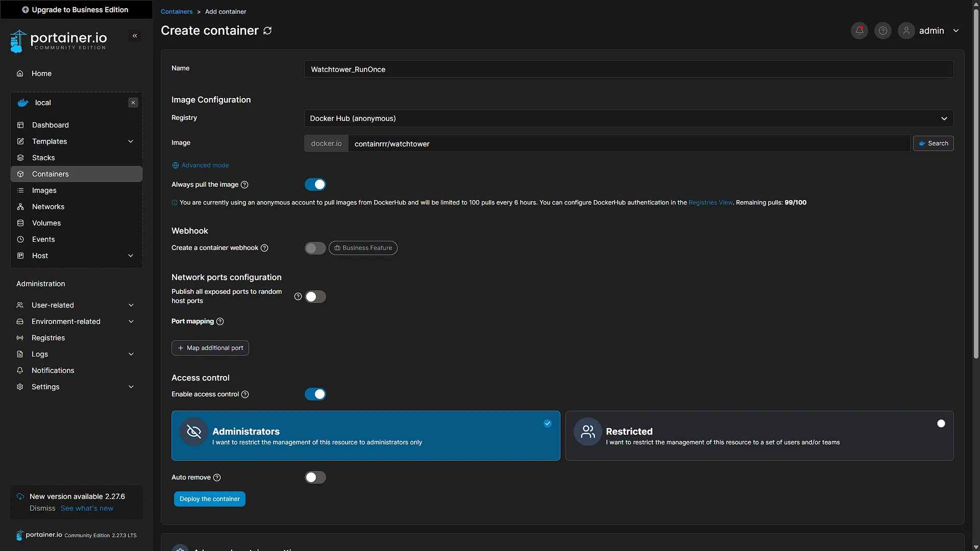980x551 pixels.
Task: Toggle Enable access control switch
Action: (x=315, y=394)
